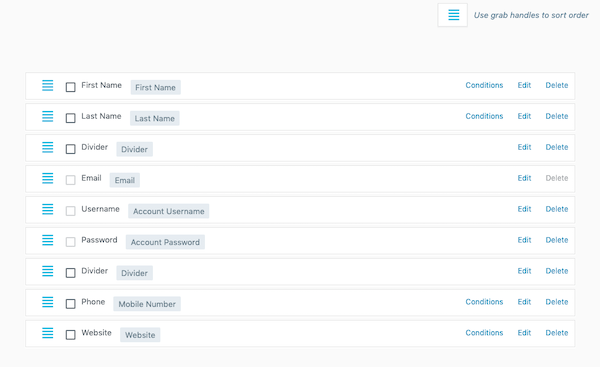Edit the Divider above Phone row
Image resolution: width=600 pixels, height=367 pixels.
pos(524,271)
